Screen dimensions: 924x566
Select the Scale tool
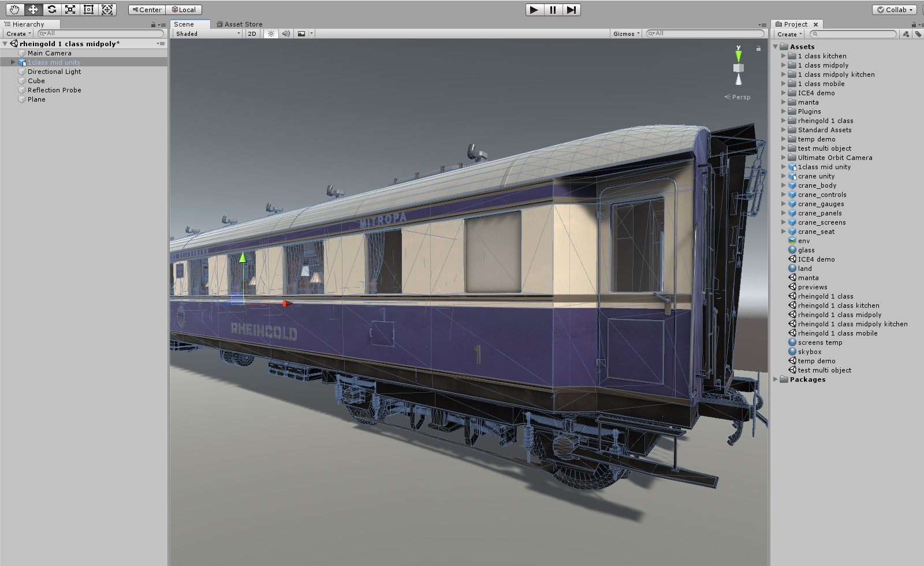point(70,9)
